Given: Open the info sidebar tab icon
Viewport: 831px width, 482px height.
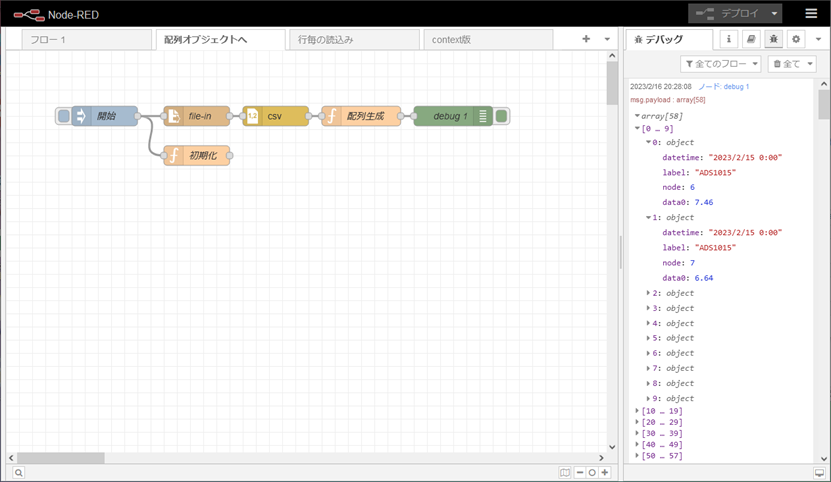Looking at the screenshot, I should coord(729,39).
